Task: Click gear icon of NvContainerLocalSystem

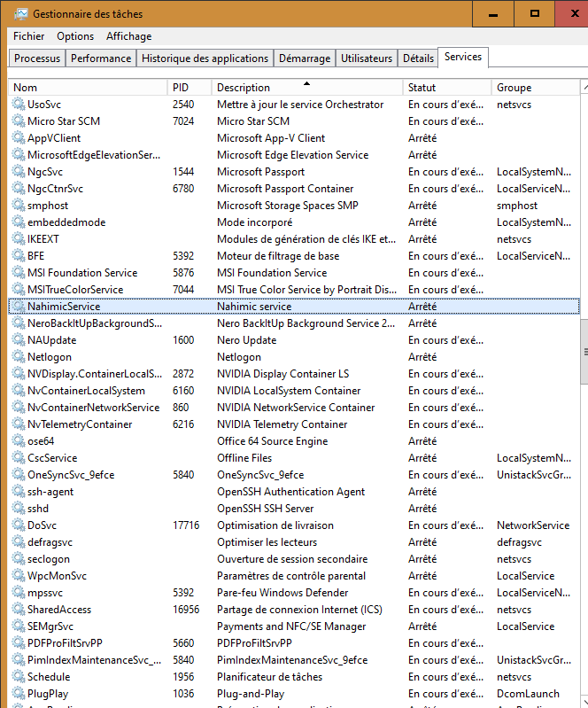Action: coord(19,391)
